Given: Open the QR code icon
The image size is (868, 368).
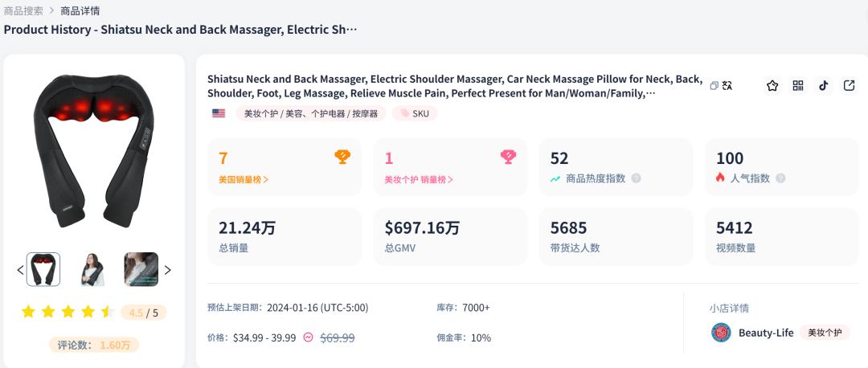Looking at the screenshot, I should [798, 86].
